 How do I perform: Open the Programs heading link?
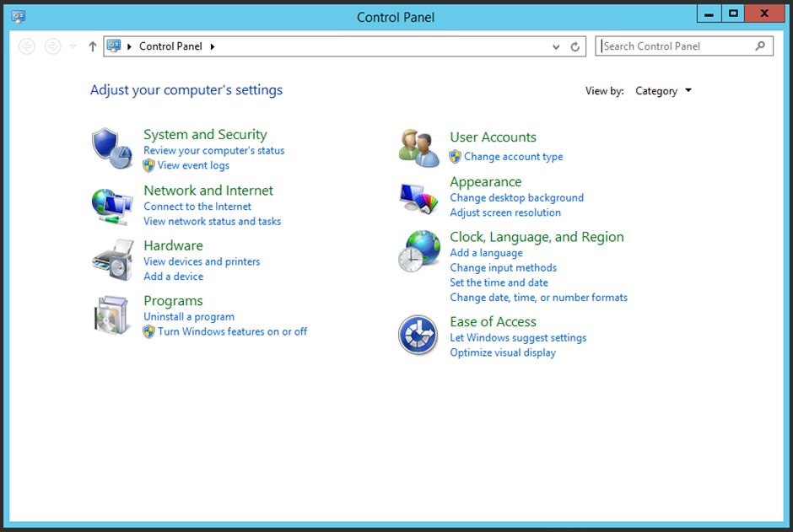tap(174, 301)
